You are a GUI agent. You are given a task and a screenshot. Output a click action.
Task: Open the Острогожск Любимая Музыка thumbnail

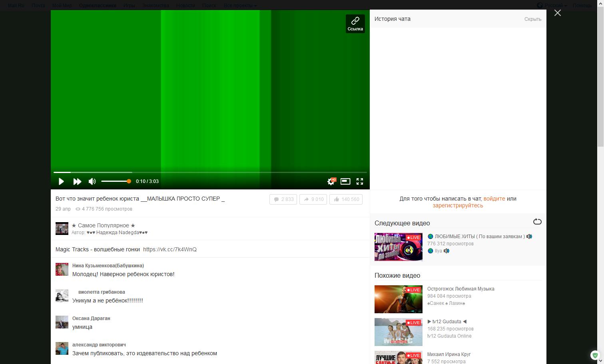398,299
